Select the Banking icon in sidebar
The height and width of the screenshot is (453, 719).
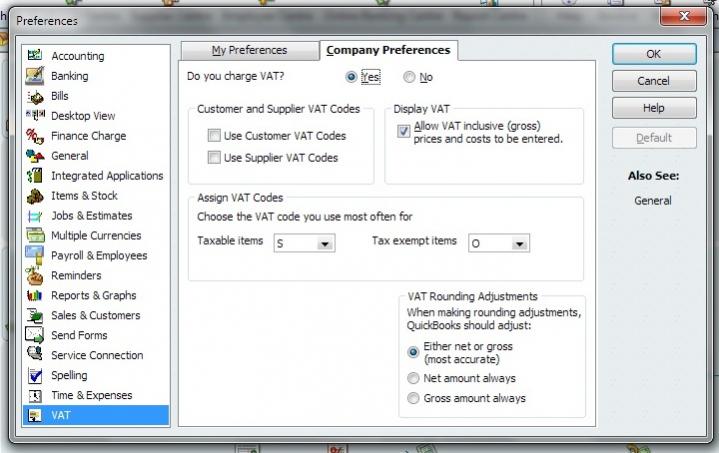[35, 76]
